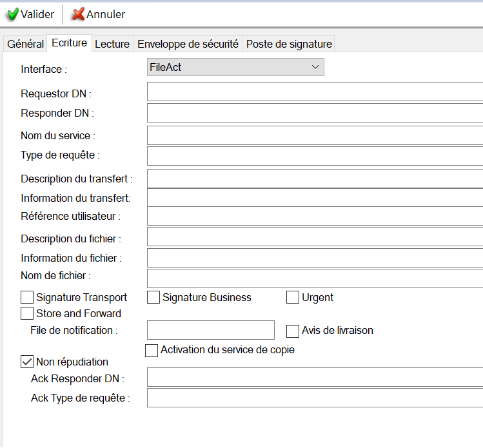Click the red X Annuler icon
This screenshot has height=448, width=483.
point(78,14)
